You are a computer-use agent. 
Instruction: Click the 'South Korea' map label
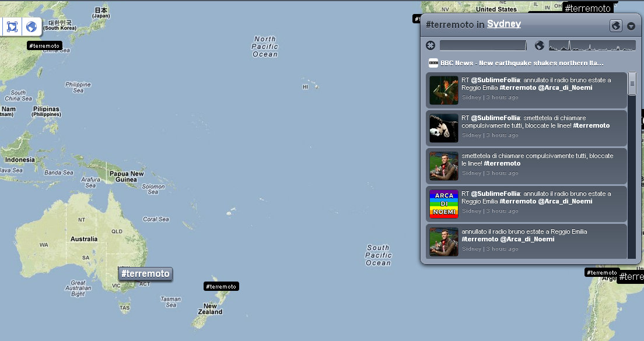pos(60,25)
